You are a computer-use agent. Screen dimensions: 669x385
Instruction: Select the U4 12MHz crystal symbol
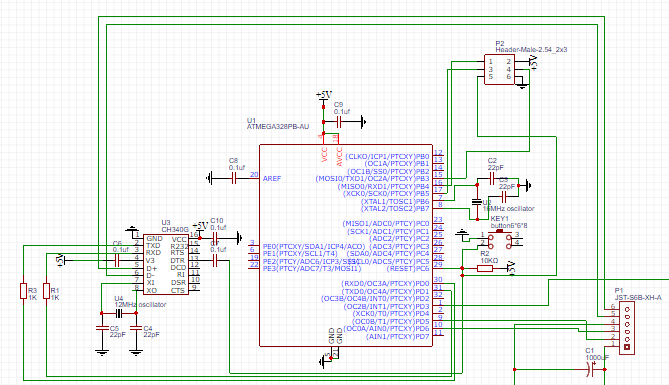119,314
